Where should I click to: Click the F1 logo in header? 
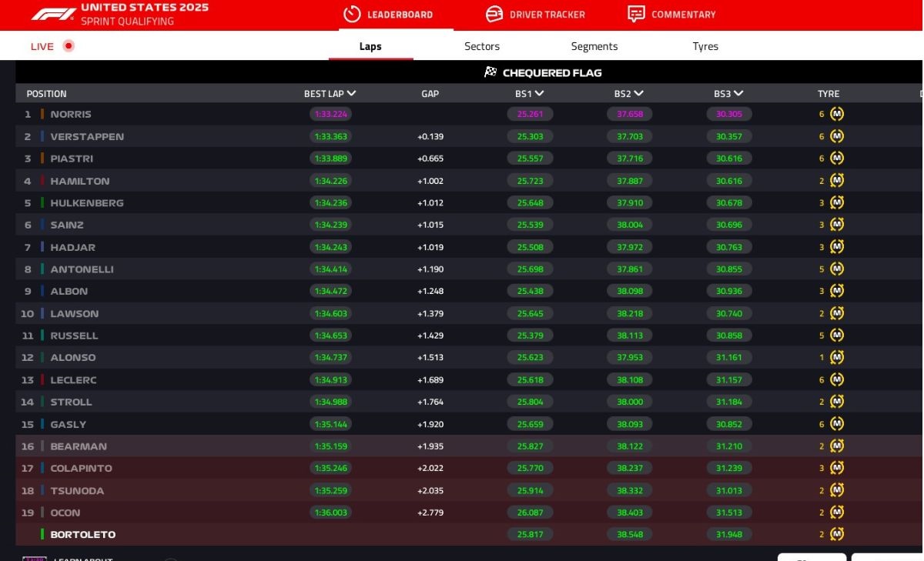coord(53,14)
